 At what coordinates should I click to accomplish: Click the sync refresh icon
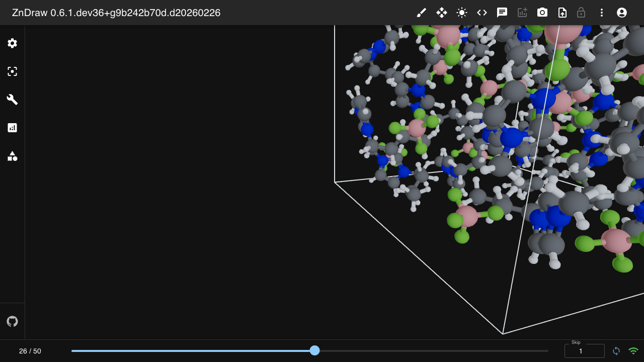point(616,351)
